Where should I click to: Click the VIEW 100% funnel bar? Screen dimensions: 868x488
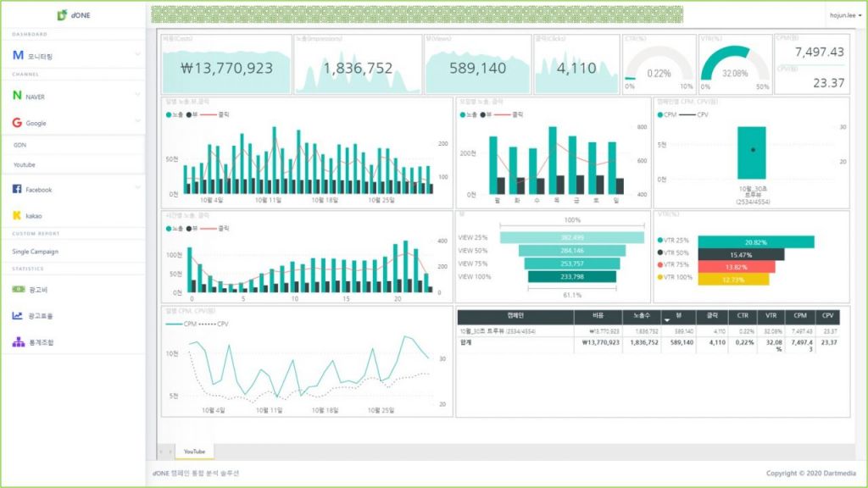point(559,276)
